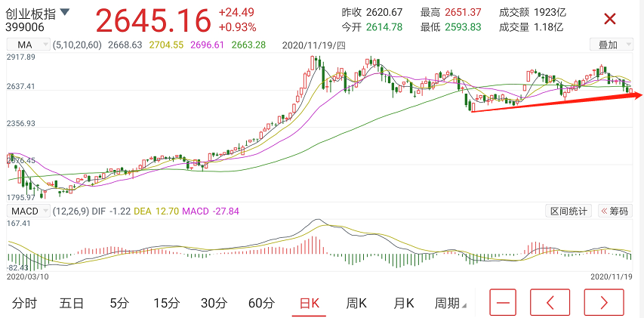Viewport: 644px width, 318px height.
Task: Select the 5分 timeframe tab
Action: (x=119, y=303)
